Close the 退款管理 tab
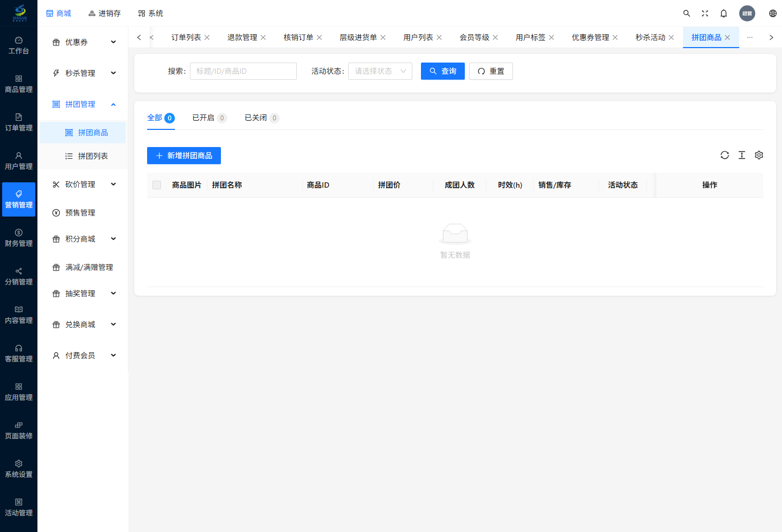The image size is (782, 532). click(x=263, y=37)
